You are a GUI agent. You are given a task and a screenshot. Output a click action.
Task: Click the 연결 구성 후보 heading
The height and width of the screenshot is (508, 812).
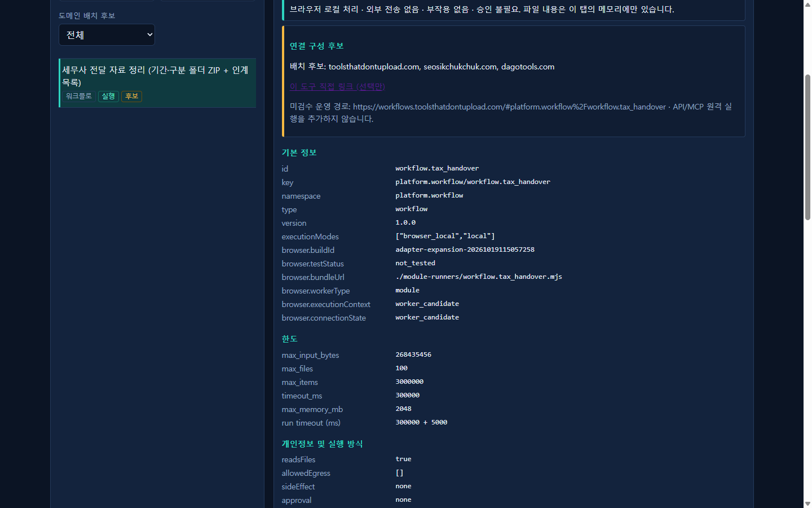point(317,46)
